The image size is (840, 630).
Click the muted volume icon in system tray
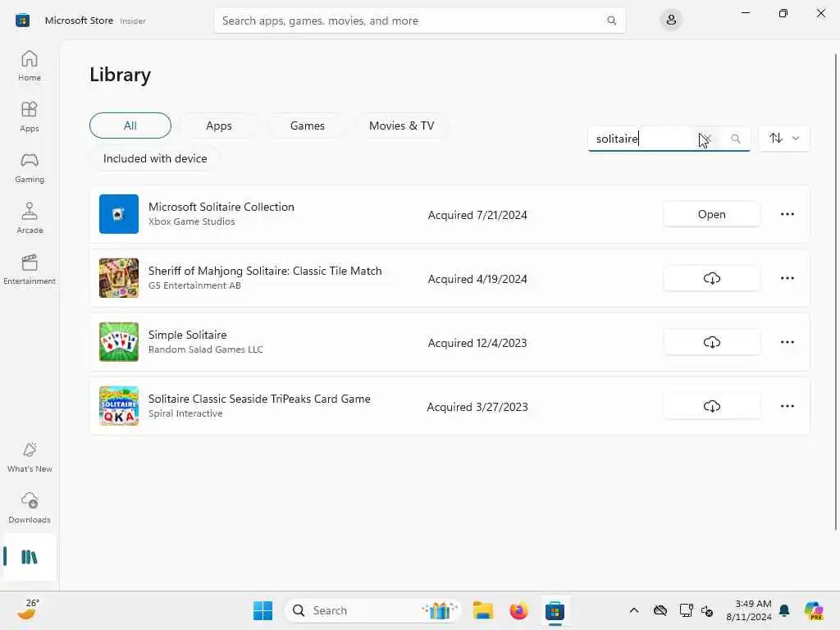(707, 610)
